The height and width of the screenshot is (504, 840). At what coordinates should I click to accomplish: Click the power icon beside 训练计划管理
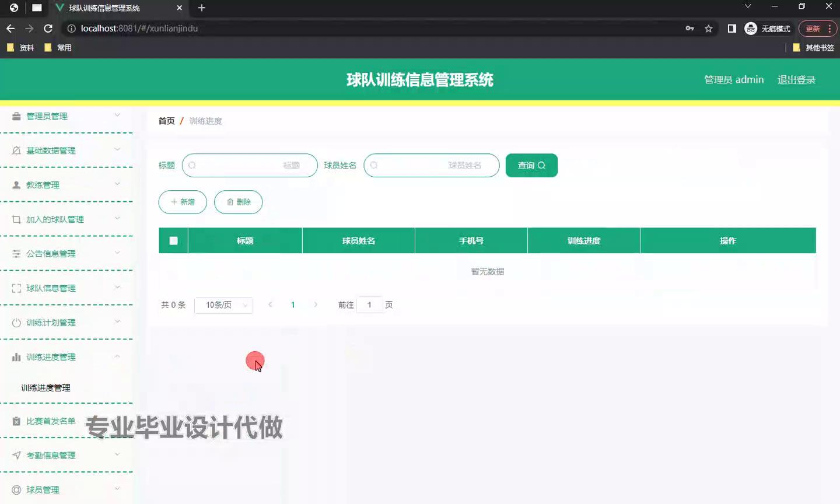[x=16, y=323]
